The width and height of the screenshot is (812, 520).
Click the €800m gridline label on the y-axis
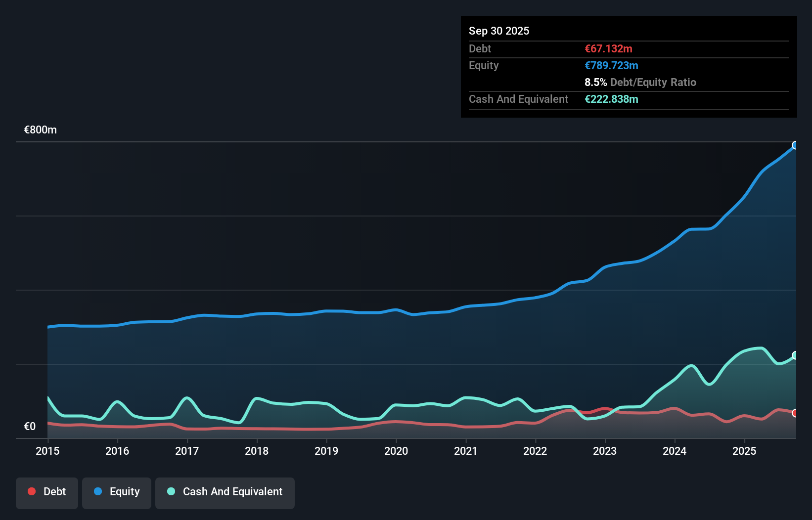(40, 130)
